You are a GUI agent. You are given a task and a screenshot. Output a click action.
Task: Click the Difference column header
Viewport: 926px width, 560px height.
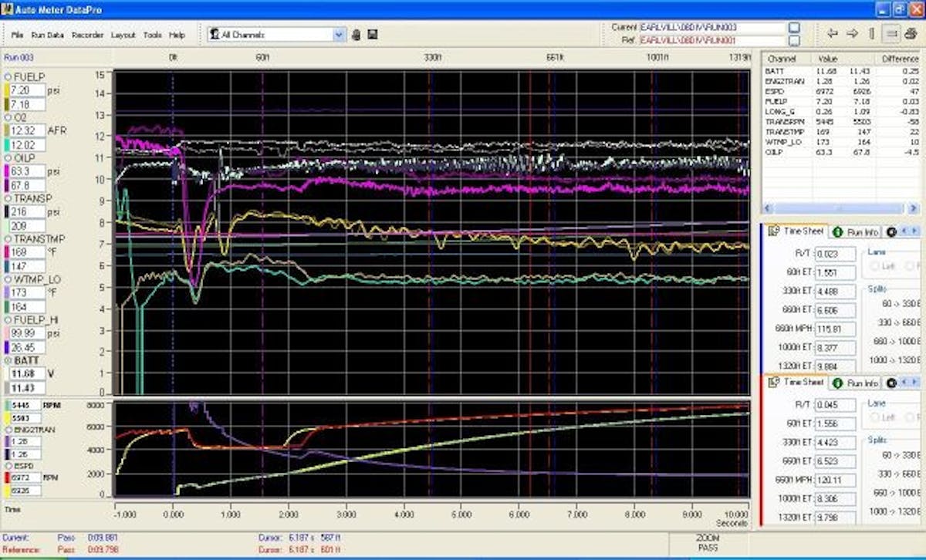pos(899,59)
